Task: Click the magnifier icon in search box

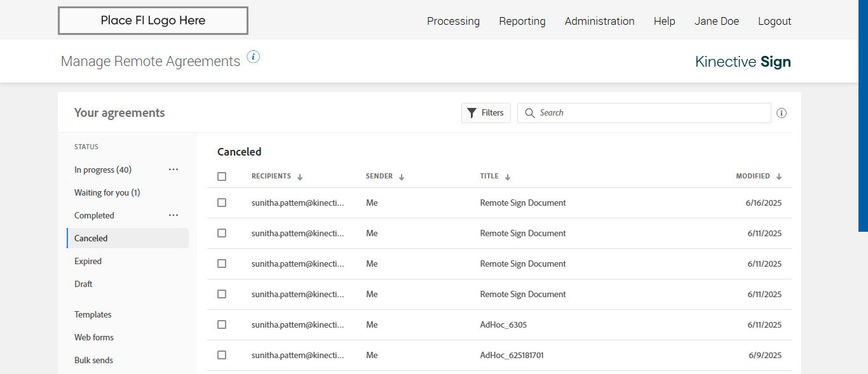Action: [530, 113]
